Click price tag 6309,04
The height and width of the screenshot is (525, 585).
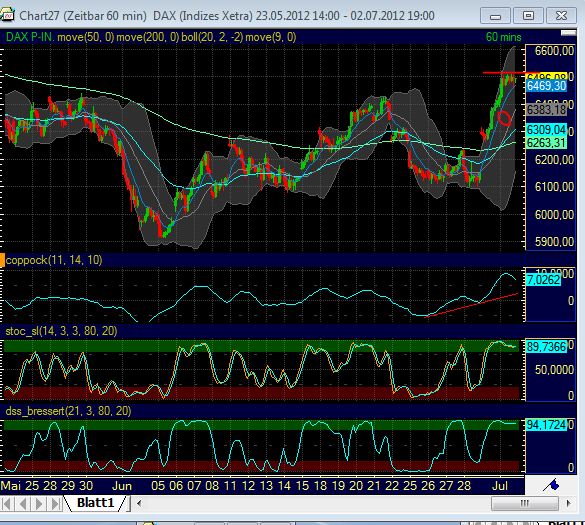pos(546,130)
